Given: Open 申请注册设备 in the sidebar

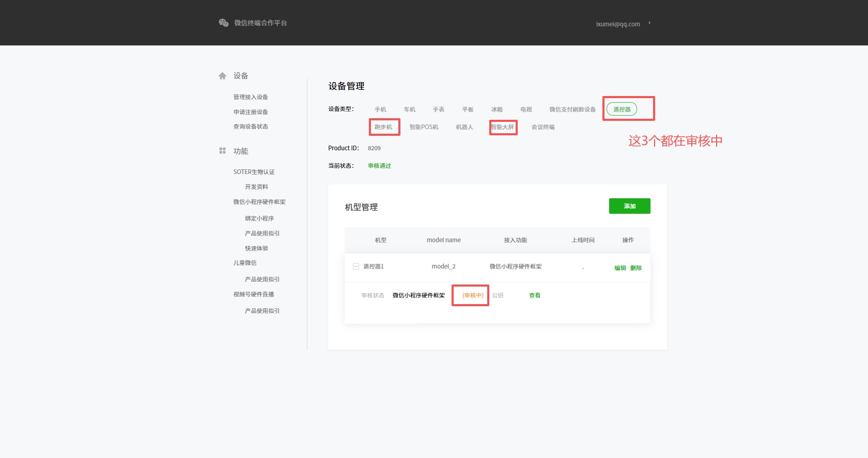Looking at the screenshot, I should (x=251, y=112).
